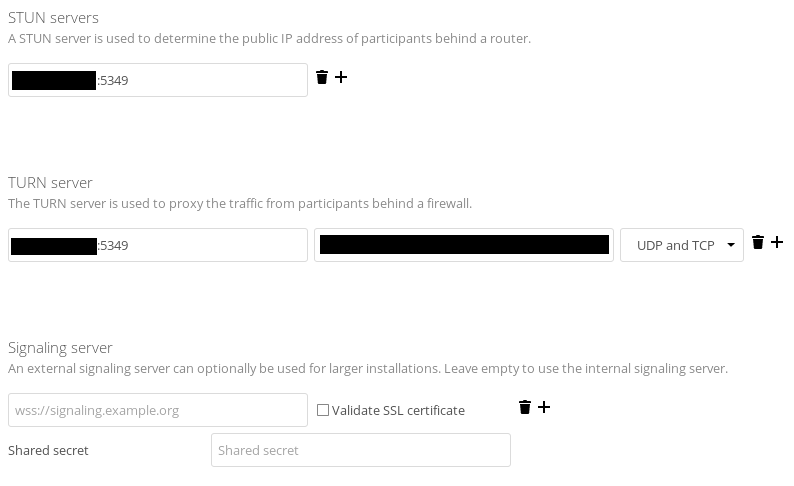Click the Validate SSL certificate label
Screen dimensions: 794x486
pos(398,410)
